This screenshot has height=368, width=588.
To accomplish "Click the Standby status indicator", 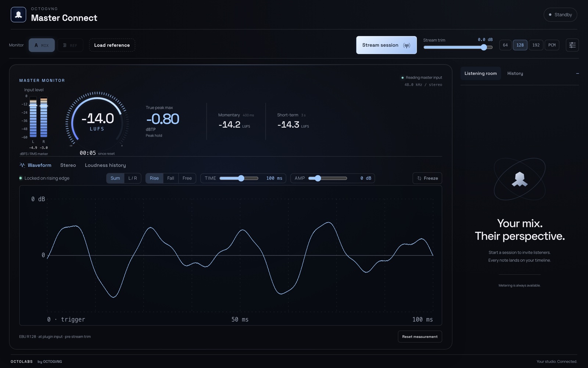I will (560, 15).
